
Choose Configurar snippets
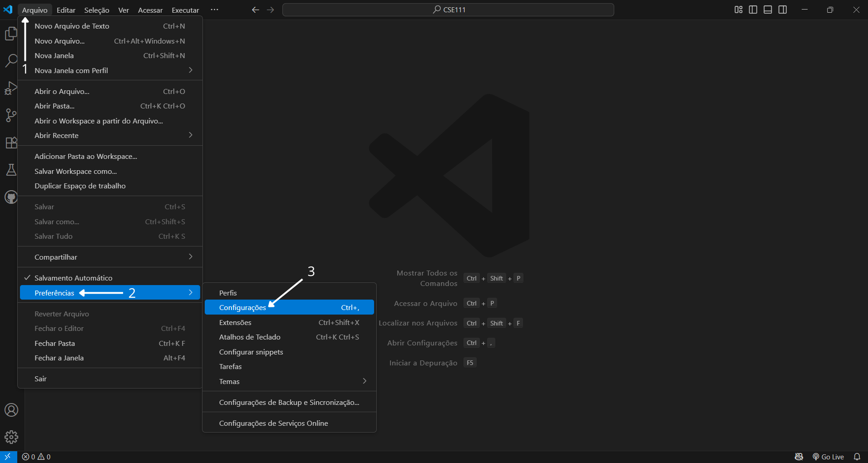(289, 352)
